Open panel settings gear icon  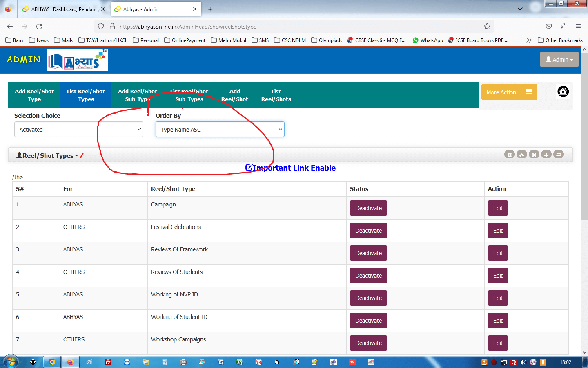point(509,155)
